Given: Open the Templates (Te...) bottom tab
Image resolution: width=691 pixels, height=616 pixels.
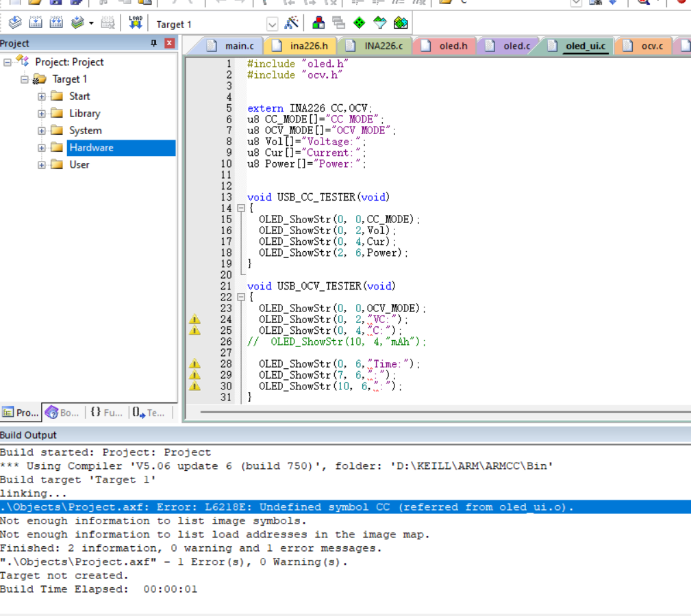Looking at the screenshot, I should pyautogui.click(x=149, y=413).
